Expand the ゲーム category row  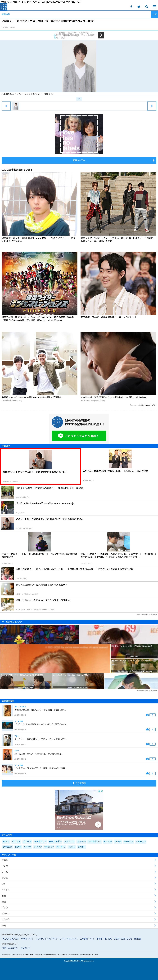79,872
